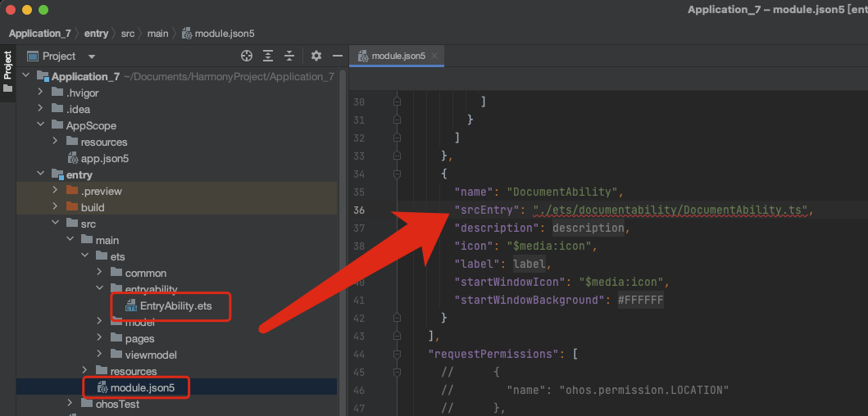Open the Project panel settings gear

(316, 56)
